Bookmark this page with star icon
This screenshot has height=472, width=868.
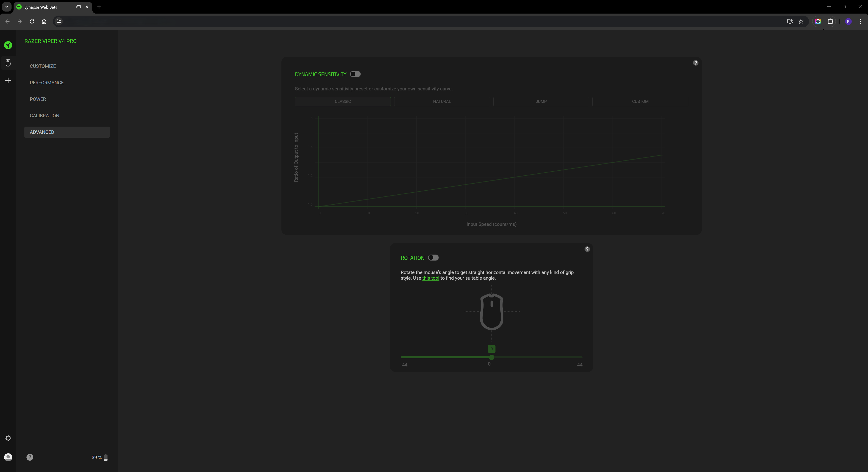[801, 21]
